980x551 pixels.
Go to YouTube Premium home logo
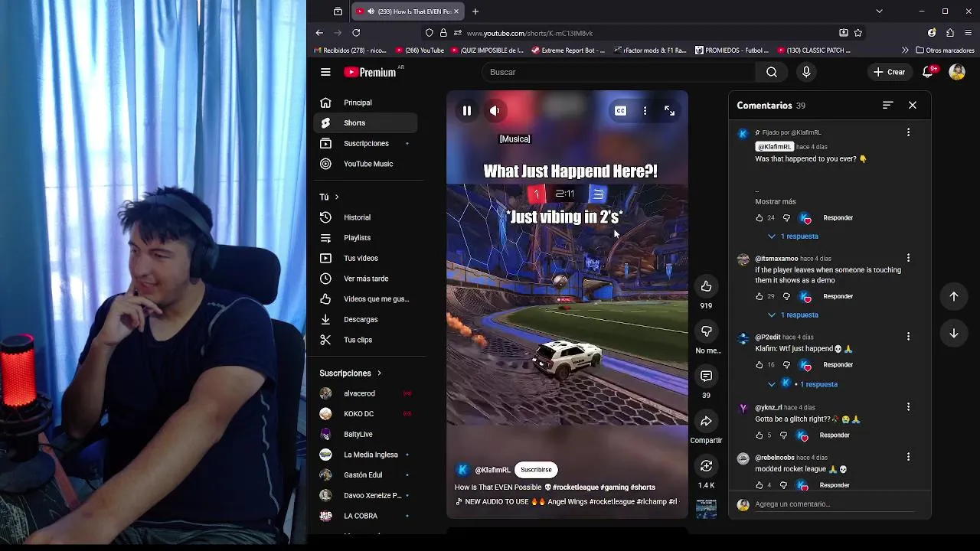tap(371, 72)
